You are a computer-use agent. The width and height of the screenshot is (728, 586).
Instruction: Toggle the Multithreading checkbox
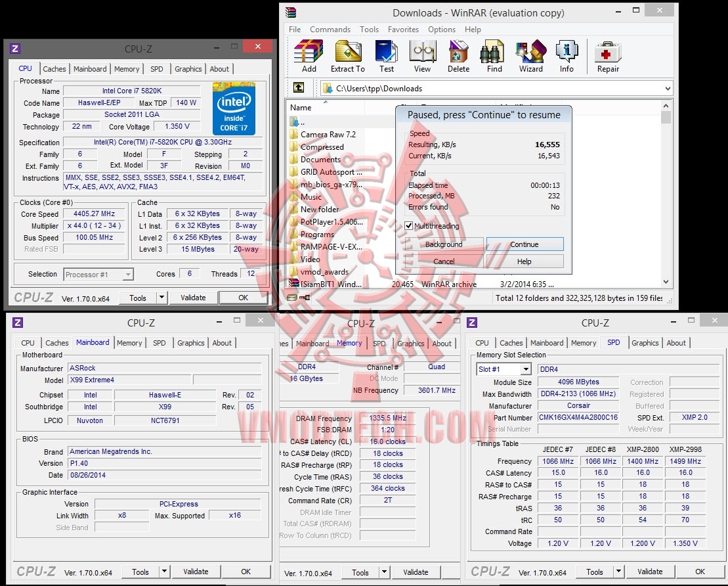(408, 226)
